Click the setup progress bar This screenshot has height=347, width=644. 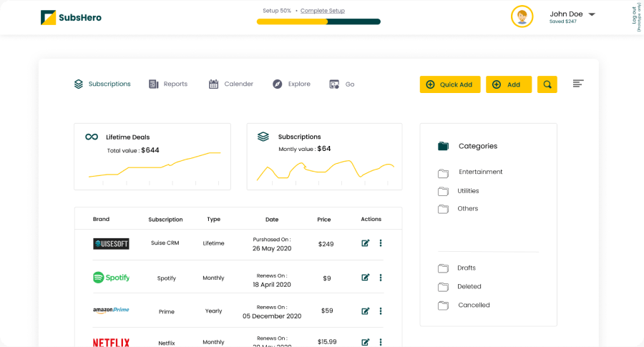coord(318,21)
